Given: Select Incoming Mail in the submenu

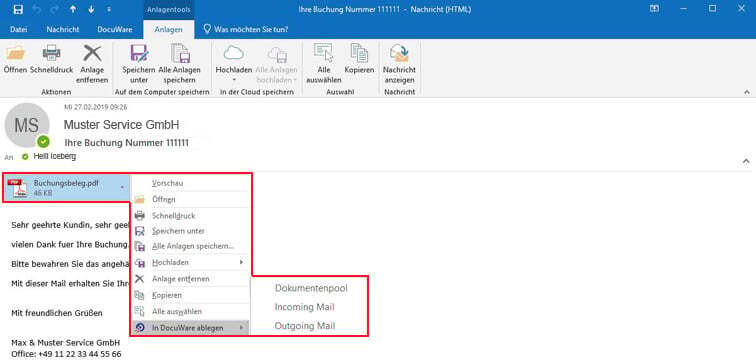Looking at the screenshot, I should [305, 307].
